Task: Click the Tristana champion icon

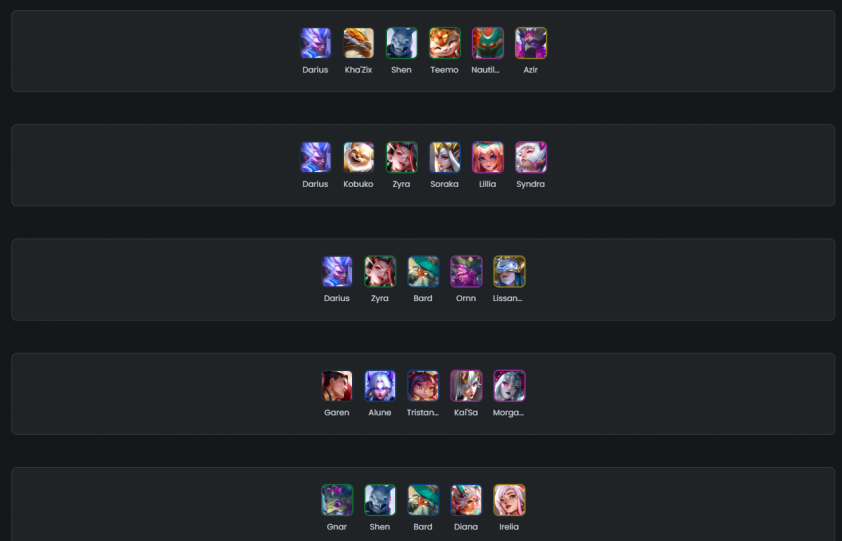Action: tap(423, 386)
